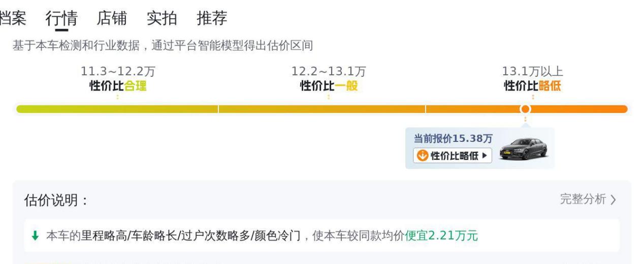Go to the 实拍 tab
Viewport: 644px width, 264px height.
[x=162, y=18]
